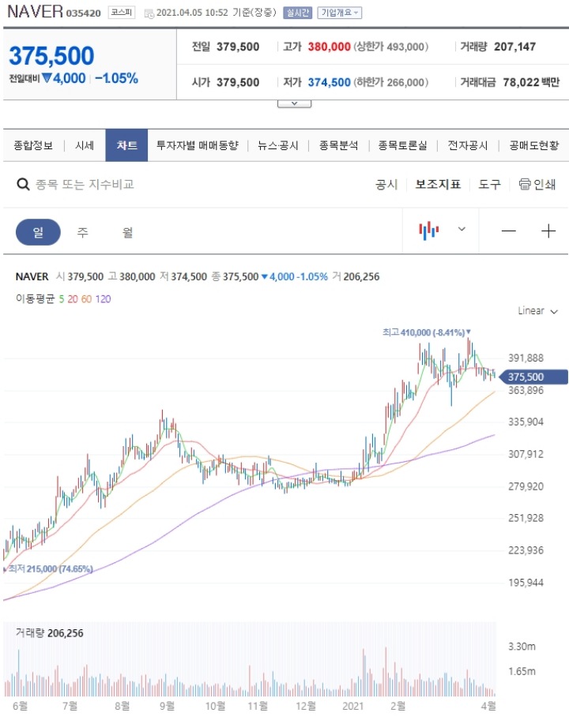This screenshot has width=569, height=728.
Task: Open the 공매도현황 tab
Action: click(x=533, y=145)
